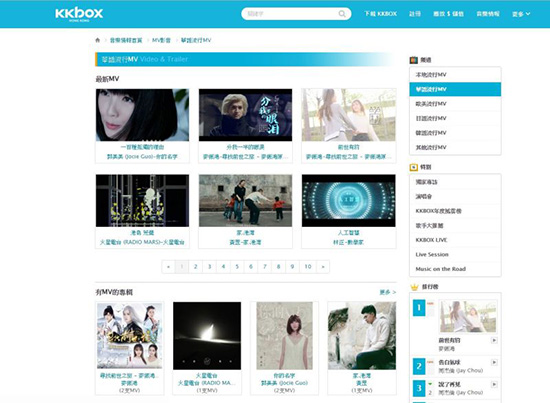Go to next page arrow in pagination
The height and width of the screenshot is (403, 550).
tap(323, 267)
